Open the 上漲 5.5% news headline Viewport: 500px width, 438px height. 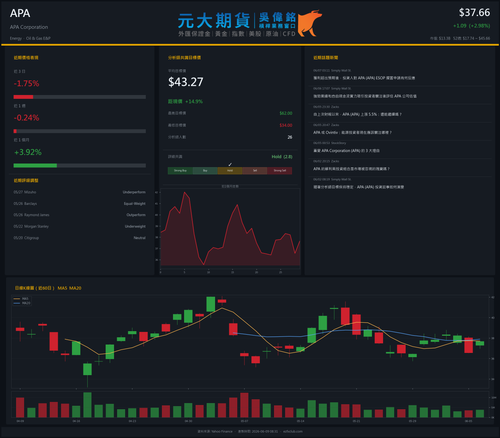pyautogui.click(x=357, y=114)
